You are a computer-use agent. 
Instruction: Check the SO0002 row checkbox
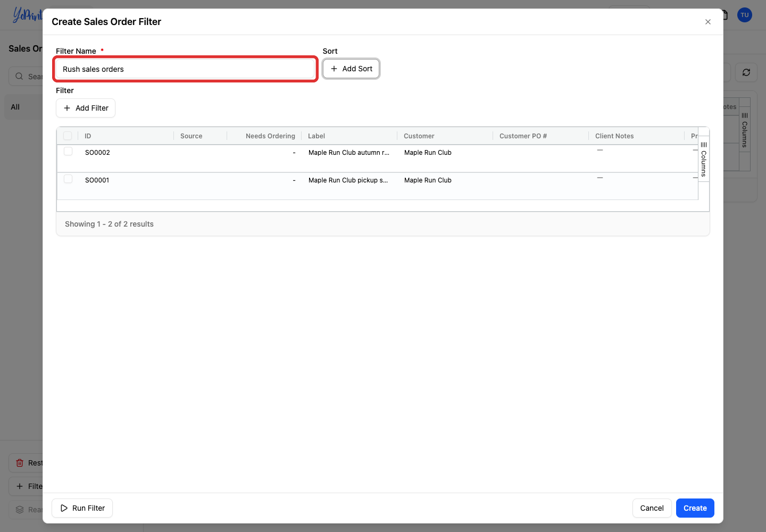(68, 151)
